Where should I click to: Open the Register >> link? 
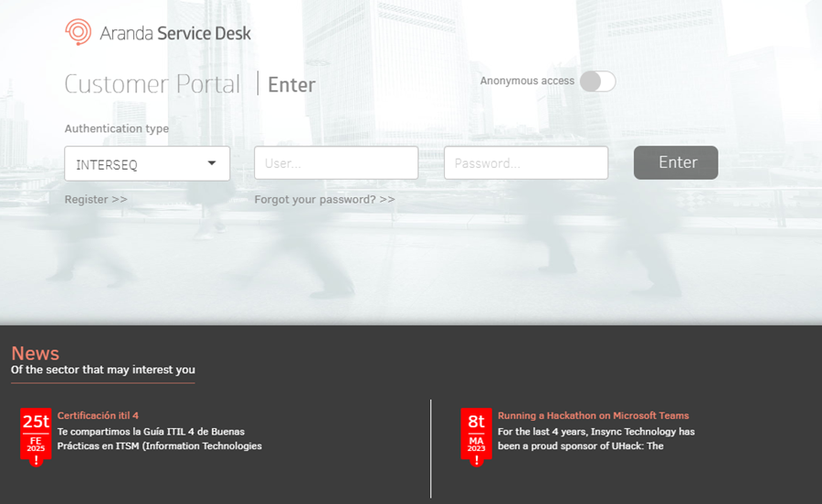pyautogui.click(x=96, y=200)
